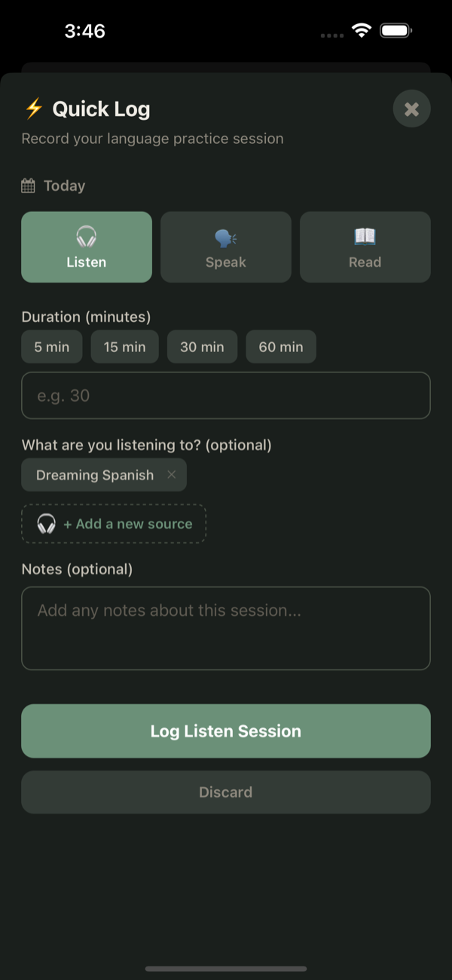The height and width of the screenshot is (980, 452).
Task: Pick the 30 min duration option
Action: coord(202,347)
